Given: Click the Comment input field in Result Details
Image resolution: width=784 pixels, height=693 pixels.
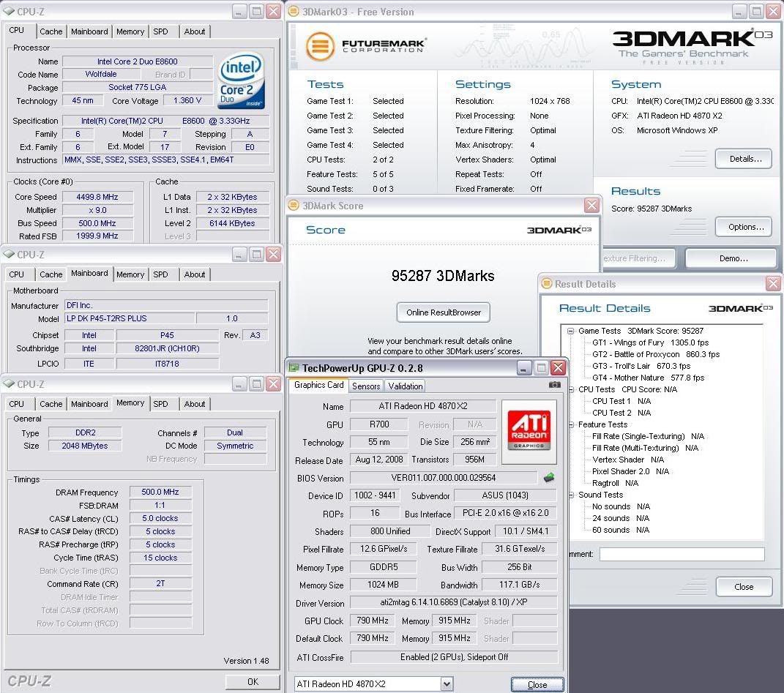Looking at the screenshot, I should pos(681,555).
